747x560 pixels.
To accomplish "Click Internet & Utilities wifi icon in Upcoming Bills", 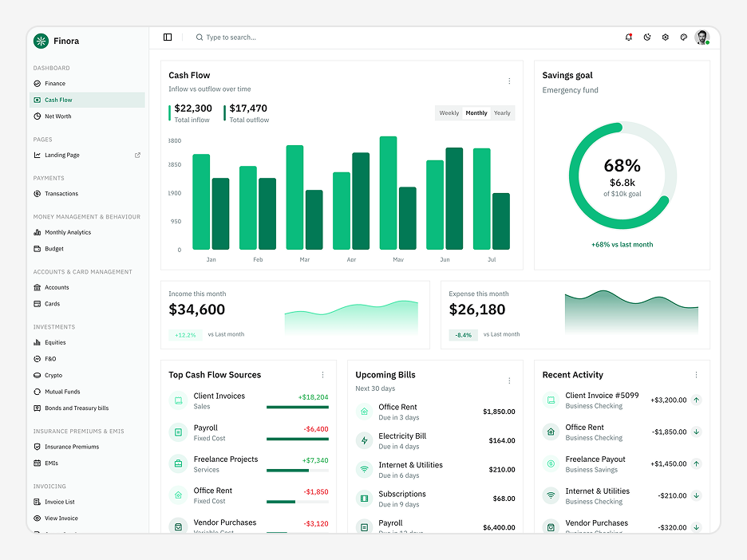I will click(365, 470).
